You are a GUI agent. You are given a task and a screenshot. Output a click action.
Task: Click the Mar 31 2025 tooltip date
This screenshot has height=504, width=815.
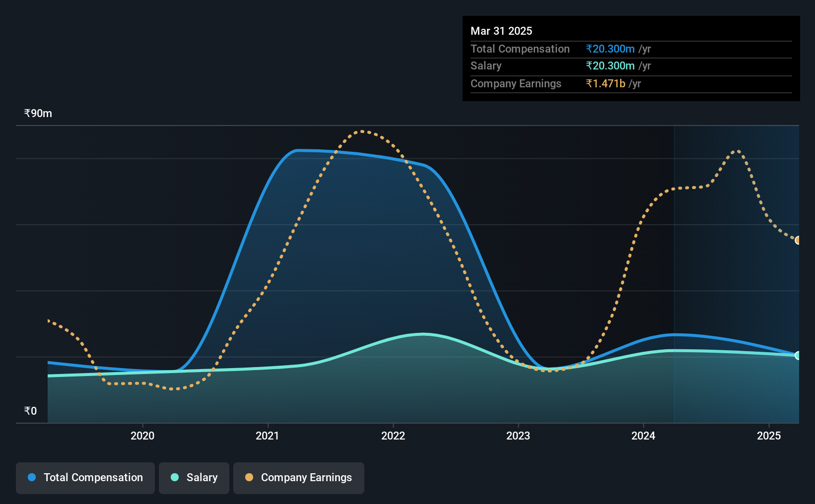501,31
